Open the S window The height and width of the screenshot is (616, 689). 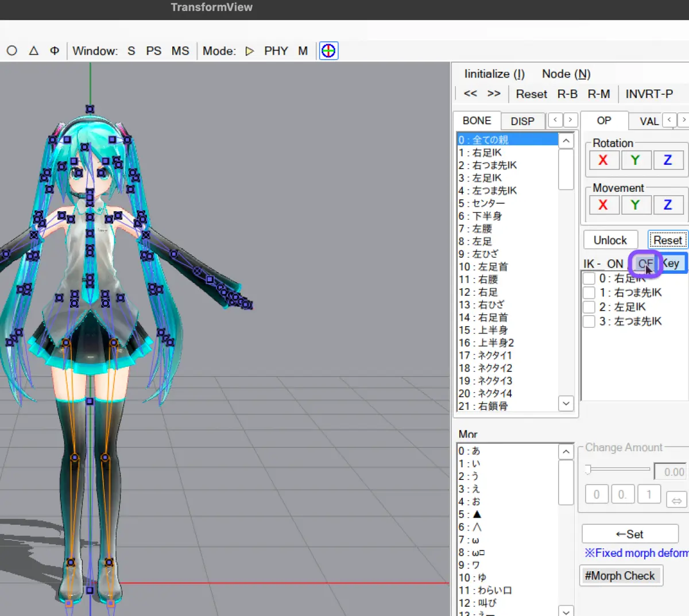(x=131, y=51)
